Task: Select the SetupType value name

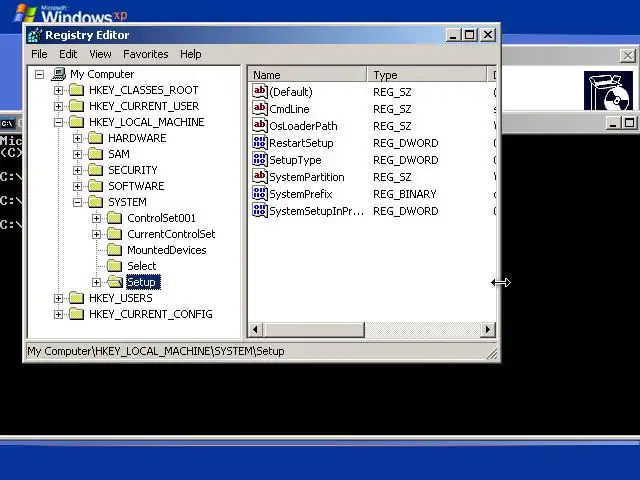Action: tap(295, 160)
